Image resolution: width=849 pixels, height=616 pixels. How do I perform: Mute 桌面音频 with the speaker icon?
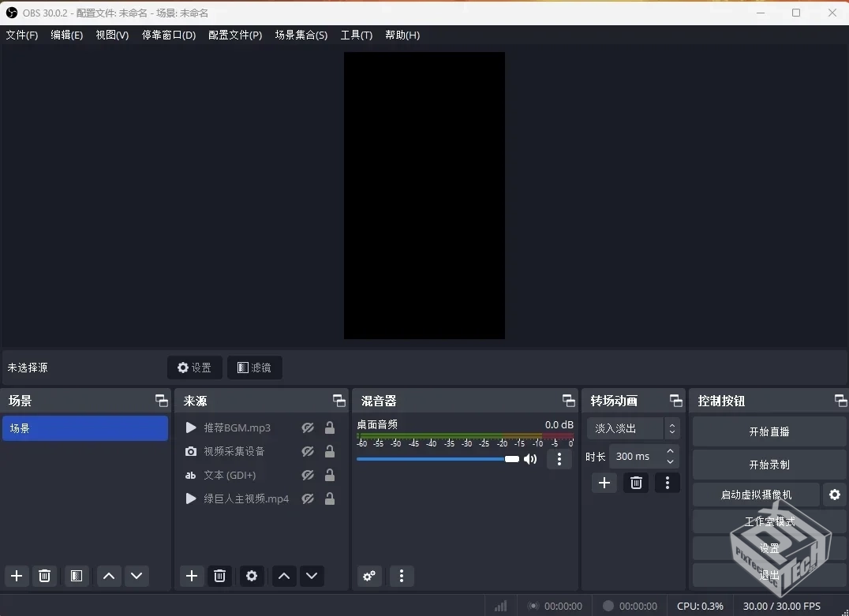tap(531, 459)
